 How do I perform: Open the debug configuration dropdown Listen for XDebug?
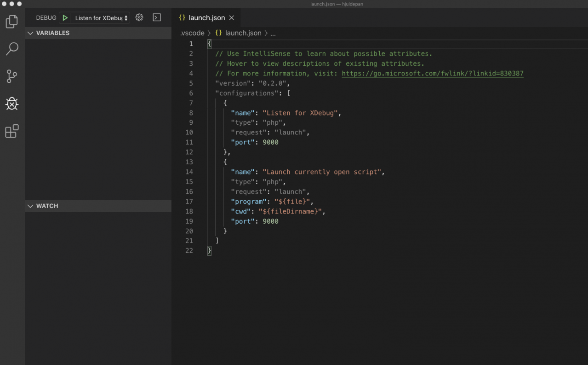pyautogui.click(x=101, y=18)
